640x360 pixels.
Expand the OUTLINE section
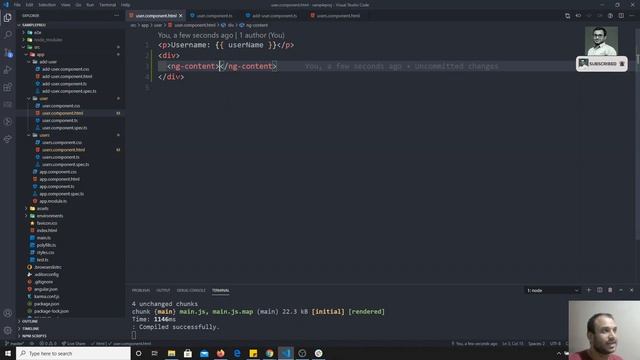click(30, 321)
